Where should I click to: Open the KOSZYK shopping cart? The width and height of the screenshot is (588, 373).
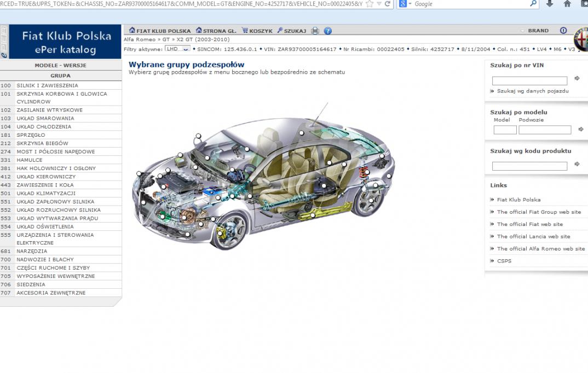pyautogui.click(x=257, y=31)
